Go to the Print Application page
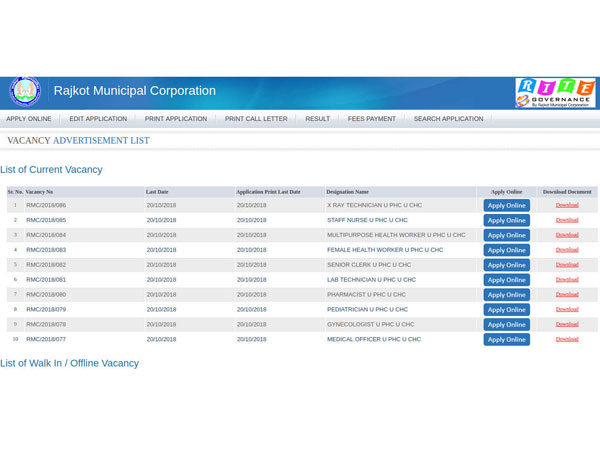Viewport: 600px width, 450px height. [x=176, y=119]
